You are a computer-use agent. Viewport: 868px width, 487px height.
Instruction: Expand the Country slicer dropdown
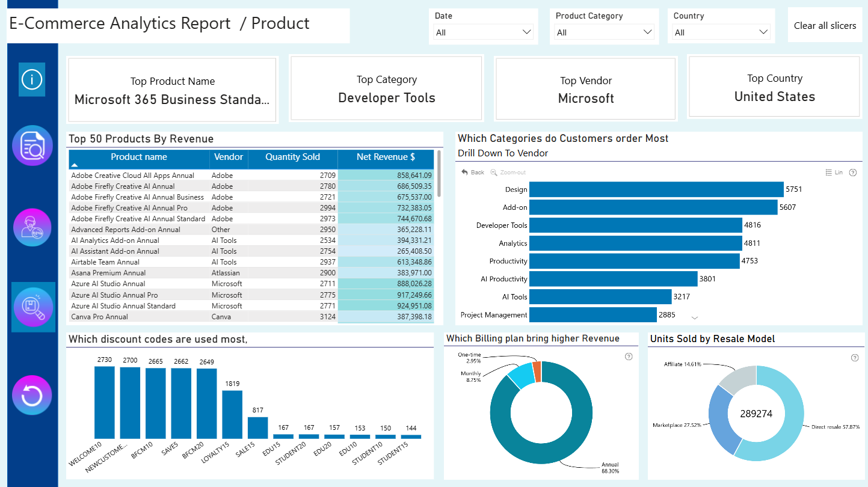click(x=721, y=32)
